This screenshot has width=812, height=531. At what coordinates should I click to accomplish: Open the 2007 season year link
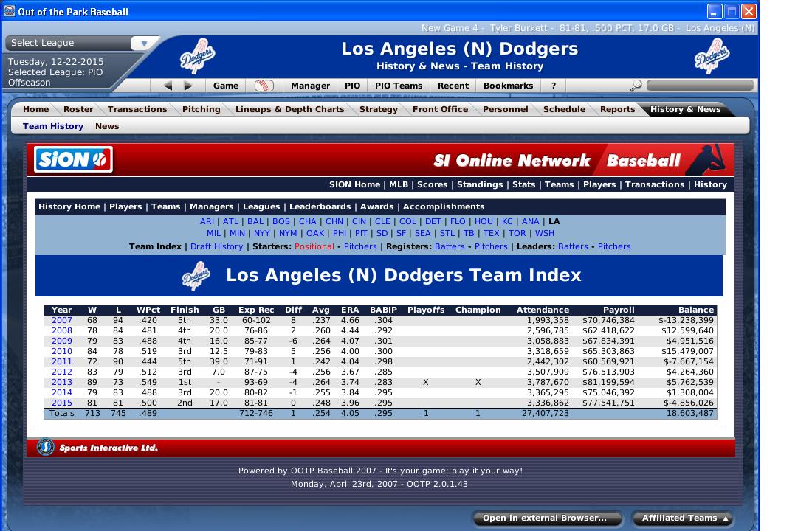pyautogui.click(x=61, y=320)
